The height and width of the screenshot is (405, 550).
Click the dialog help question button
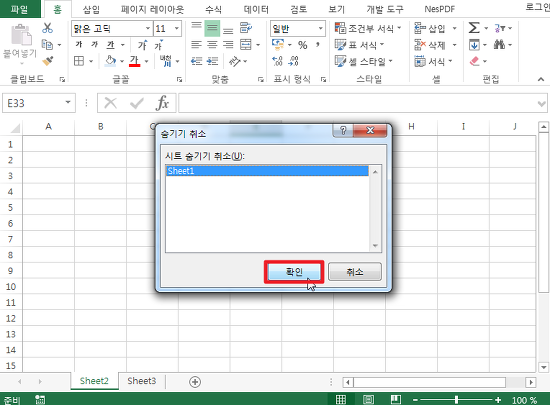click(343, 130)
